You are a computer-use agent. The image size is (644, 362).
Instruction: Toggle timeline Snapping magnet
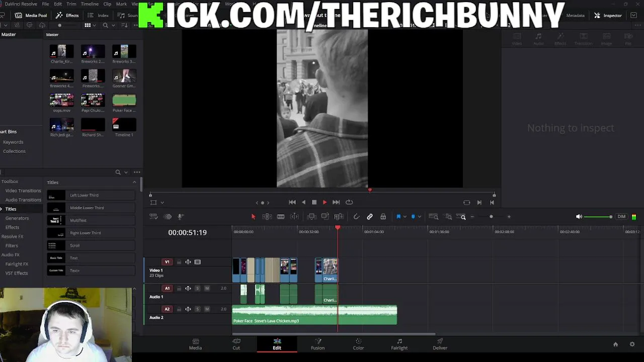coord(356,217)
